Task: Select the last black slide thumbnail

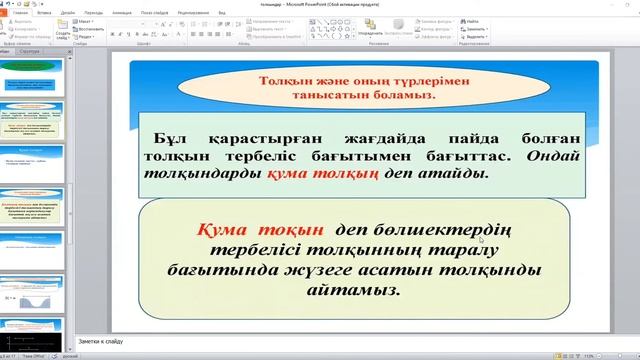Action: 32,335
